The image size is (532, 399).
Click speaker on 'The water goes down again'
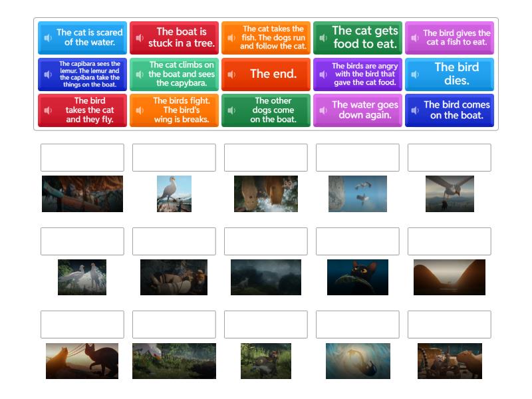(323, 110)
